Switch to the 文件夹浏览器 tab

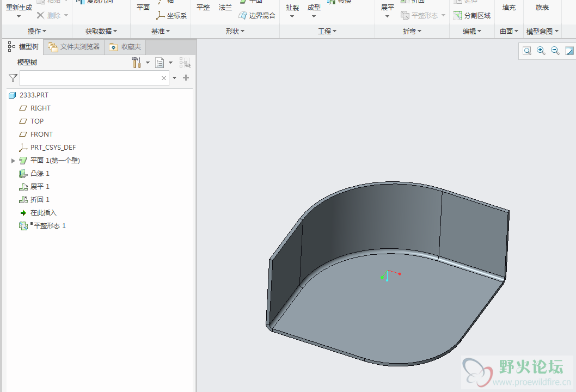click(x=74, y=47)
